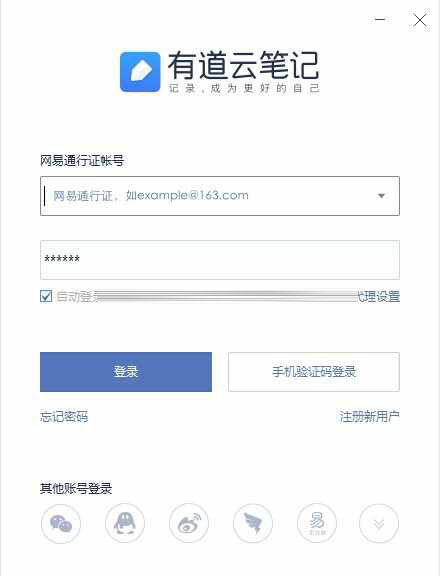Open the 代理设置 proxy settings link
Screen dimensions: 440x576
pos(379,296)
